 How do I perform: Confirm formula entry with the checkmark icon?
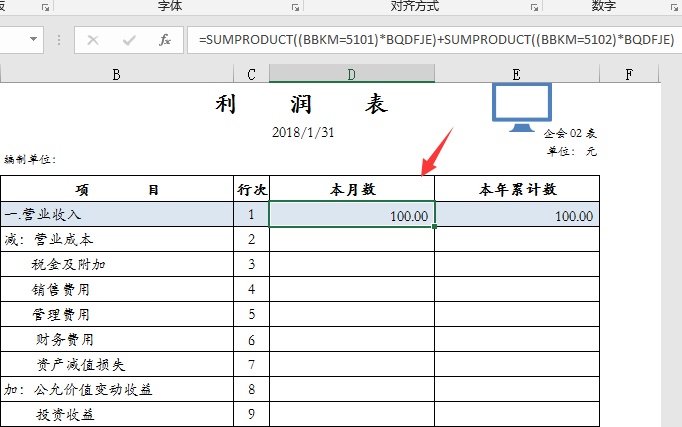coord(129,40)
